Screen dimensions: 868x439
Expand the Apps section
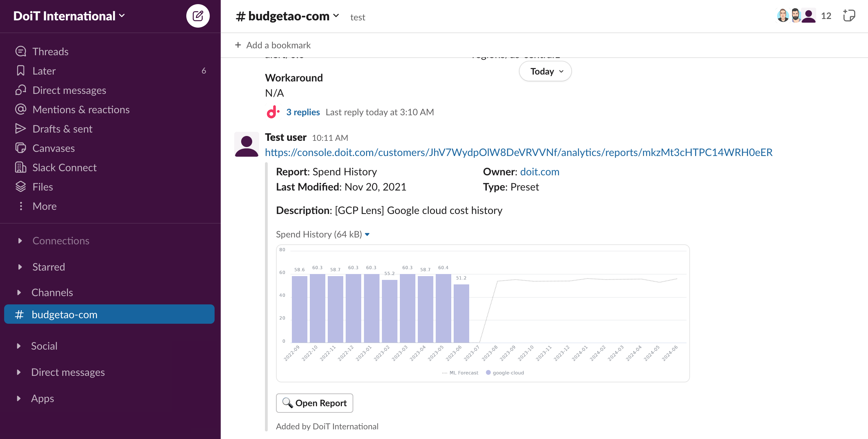point(42,398)
